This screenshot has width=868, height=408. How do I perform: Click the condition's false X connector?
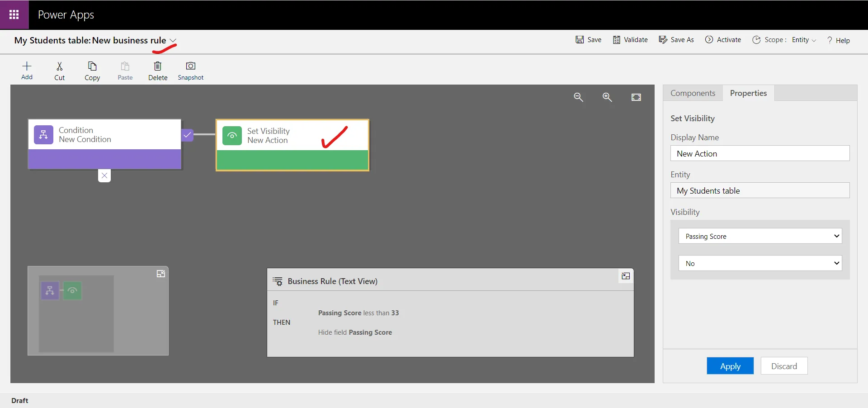click(104, 176)
